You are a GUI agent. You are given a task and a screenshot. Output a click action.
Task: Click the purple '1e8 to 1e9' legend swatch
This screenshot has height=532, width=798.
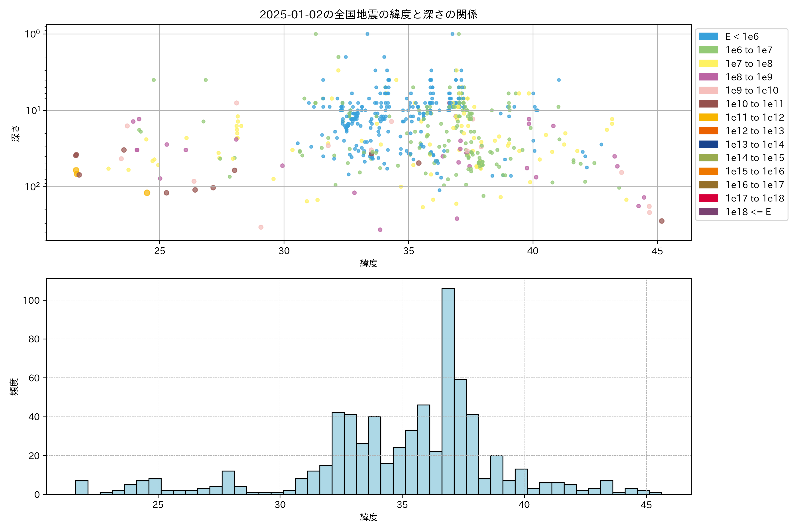[708, 77]
